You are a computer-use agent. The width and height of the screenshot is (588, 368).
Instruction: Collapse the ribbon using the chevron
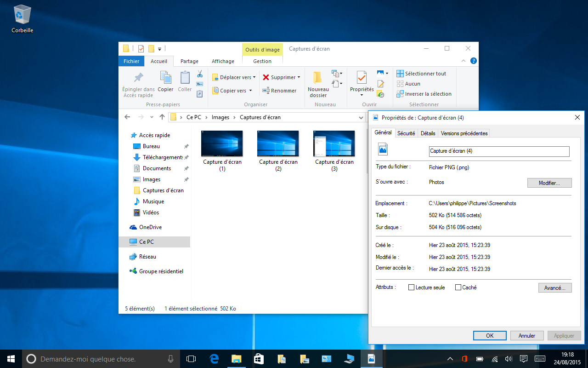[x=464, y=61]
